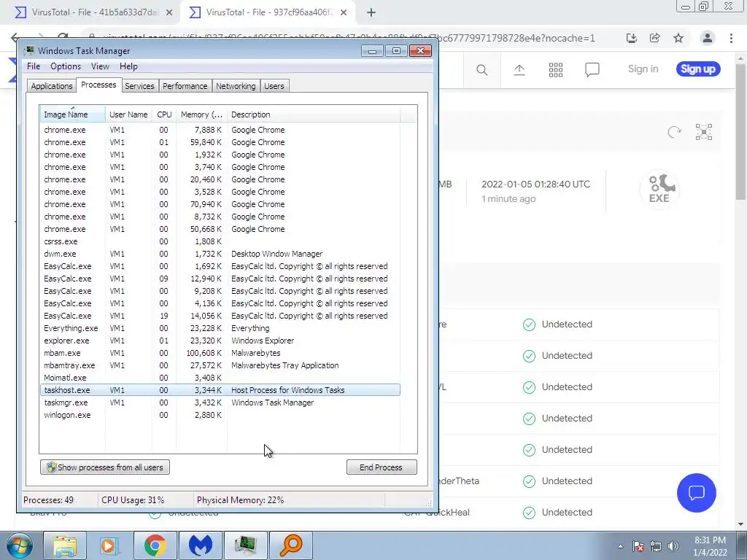The width and height of the screenshot is (747, 560).
Task: Switch to the Performance tab
Action: [x=185, y=86]
